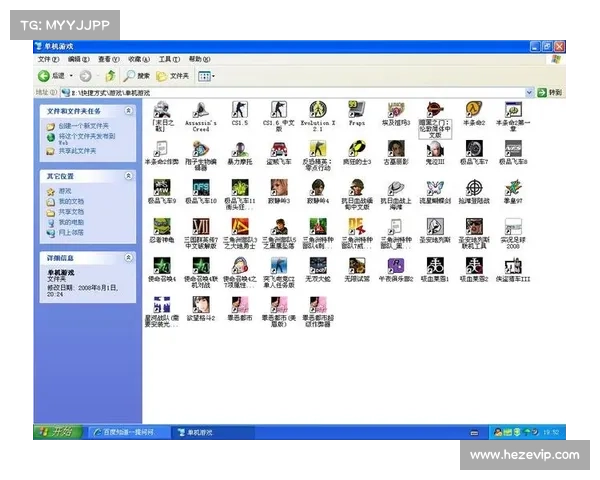Open the Back button history dropdown arrow

[71, 76]
